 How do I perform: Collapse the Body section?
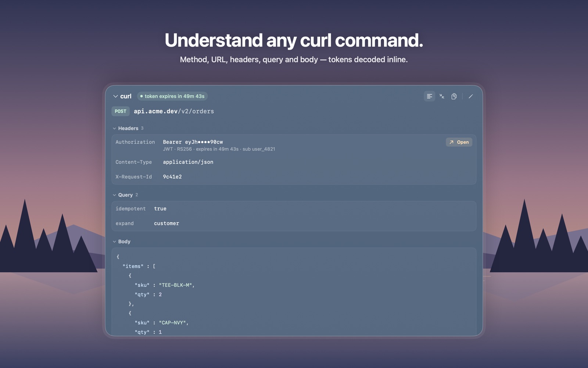pyautogui.click(x=114, y=242)
